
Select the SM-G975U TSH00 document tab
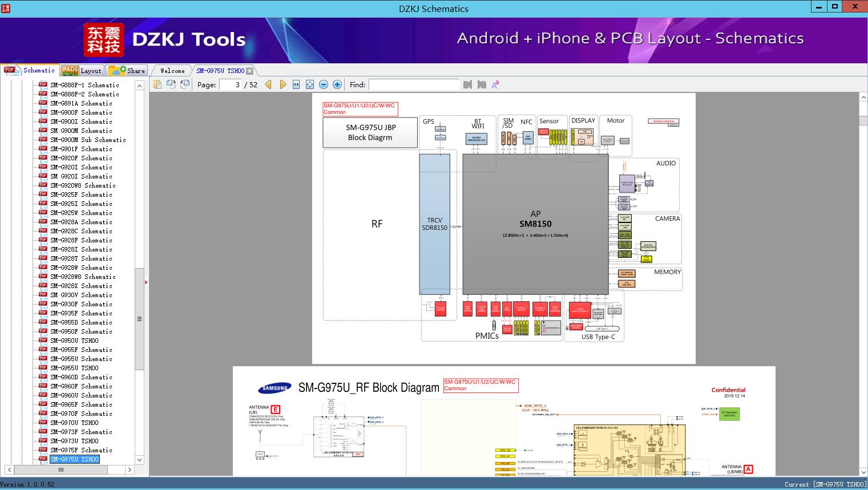tap(220, 71)
